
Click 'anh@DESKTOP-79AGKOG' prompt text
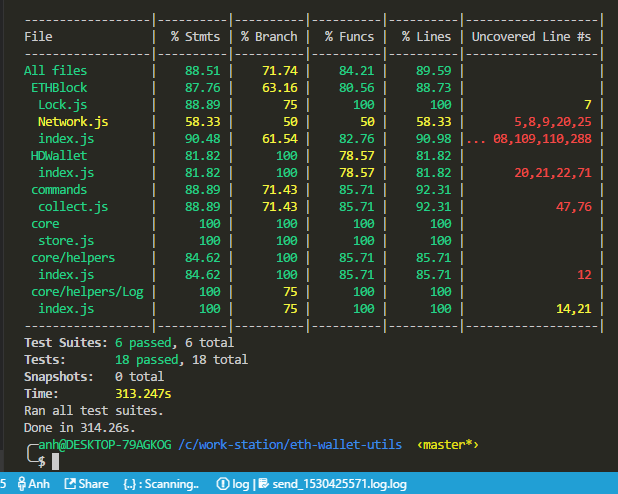(x=105, y=445)
